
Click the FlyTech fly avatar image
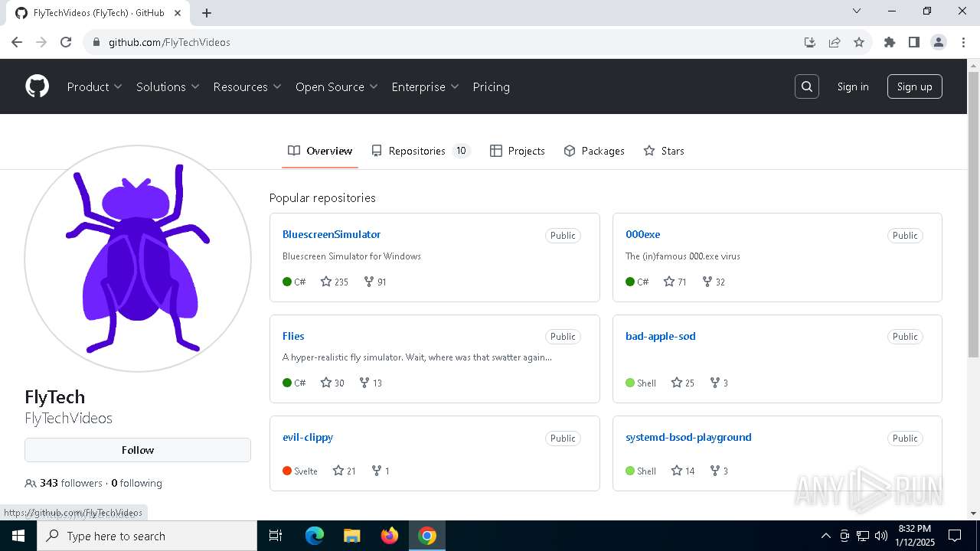[138, 259]
